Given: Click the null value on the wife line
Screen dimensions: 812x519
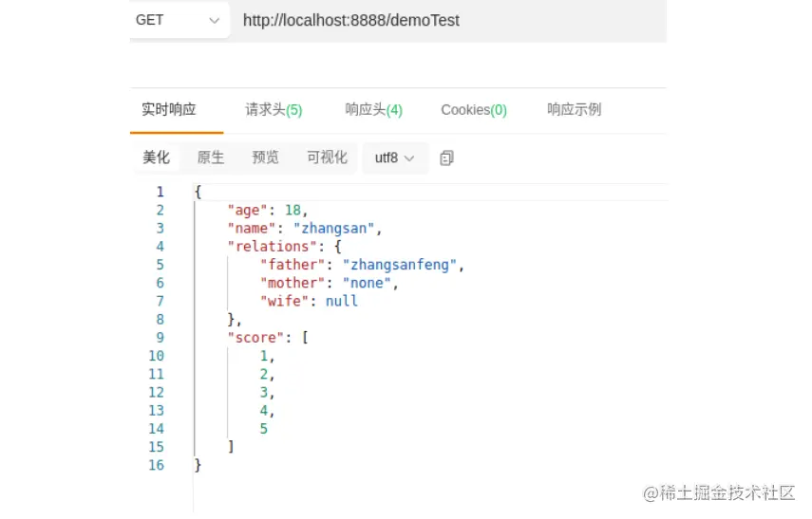Looking at the screenshot, I should point(341,301).
